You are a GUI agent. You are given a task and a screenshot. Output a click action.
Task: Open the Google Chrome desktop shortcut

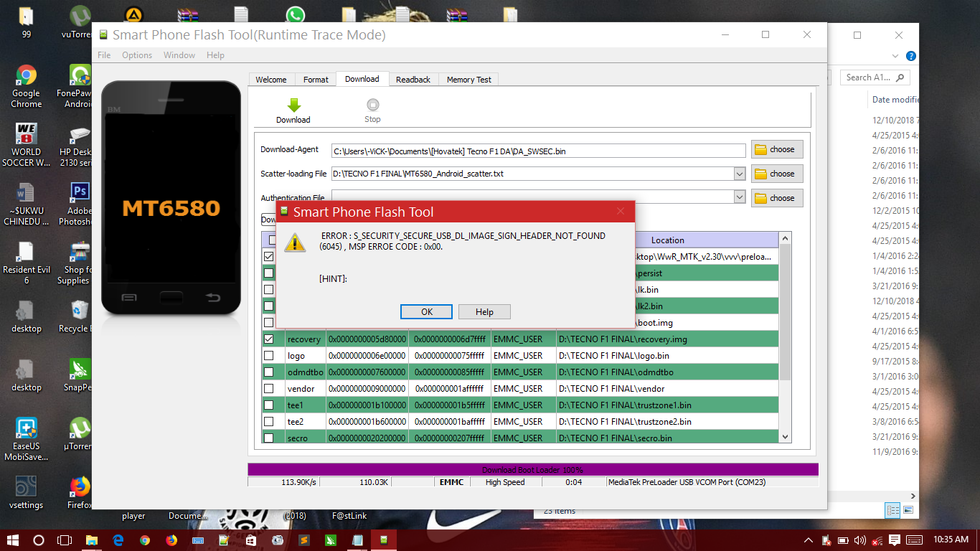[x=27, y=87]
